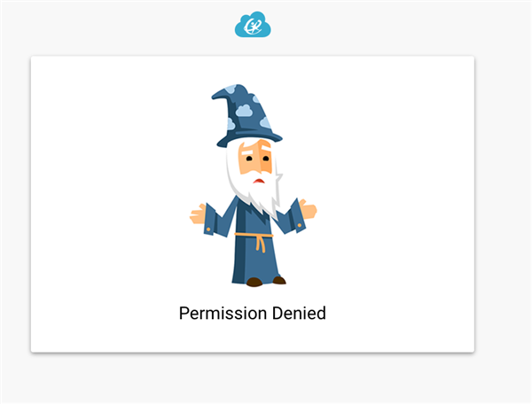The image size is (532, 404).
Task: Click the cloud pattern on wizard hat
Action: point(244,111)
